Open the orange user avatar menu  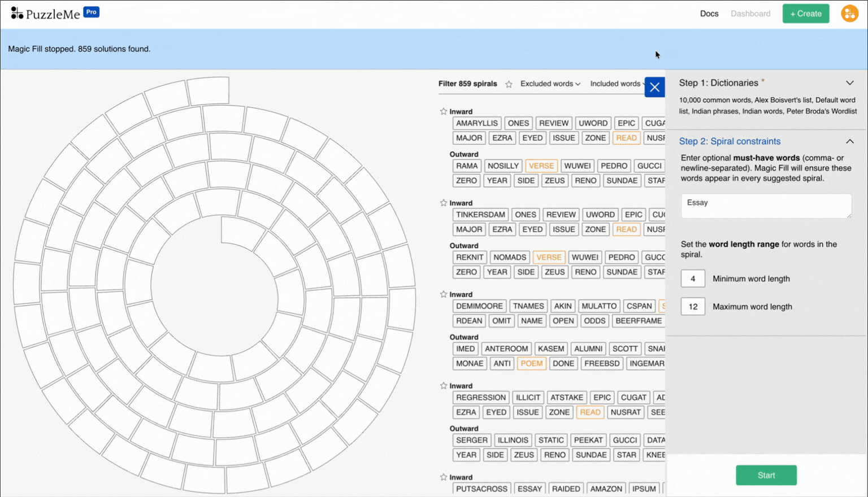849,14
